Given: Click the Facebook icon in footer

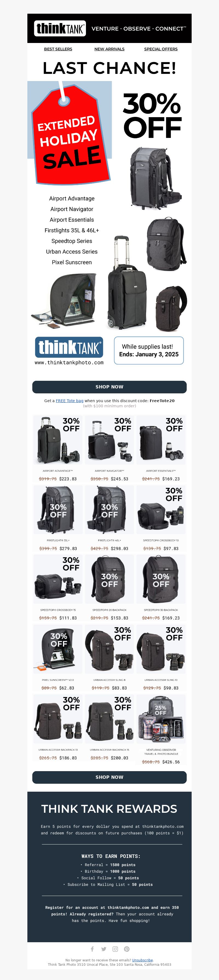Looking at the screenshot, I should [x=92, y=949].
